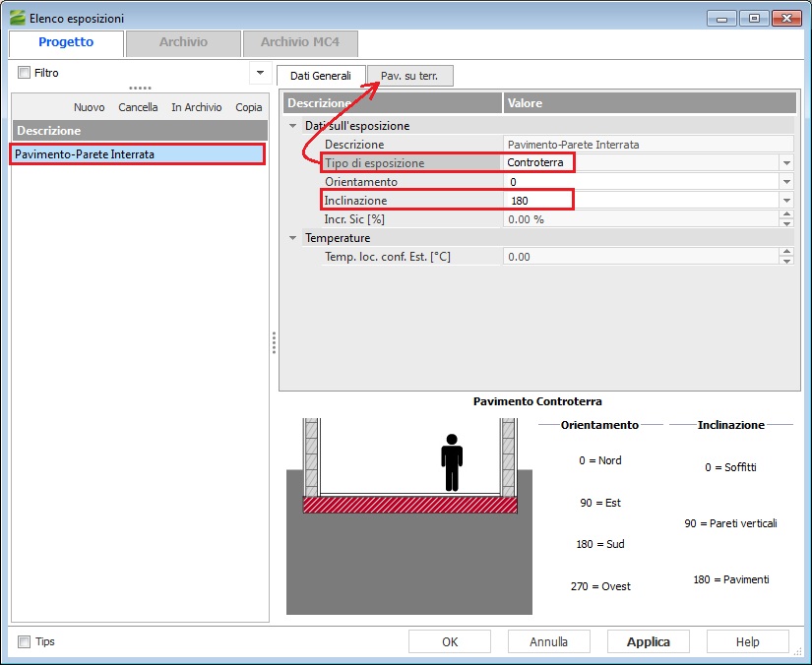Image resolution: width=812 pixels, height=665 pixels.
Task: Click the Incr. Sic value field
Action: tap(640, 219)
